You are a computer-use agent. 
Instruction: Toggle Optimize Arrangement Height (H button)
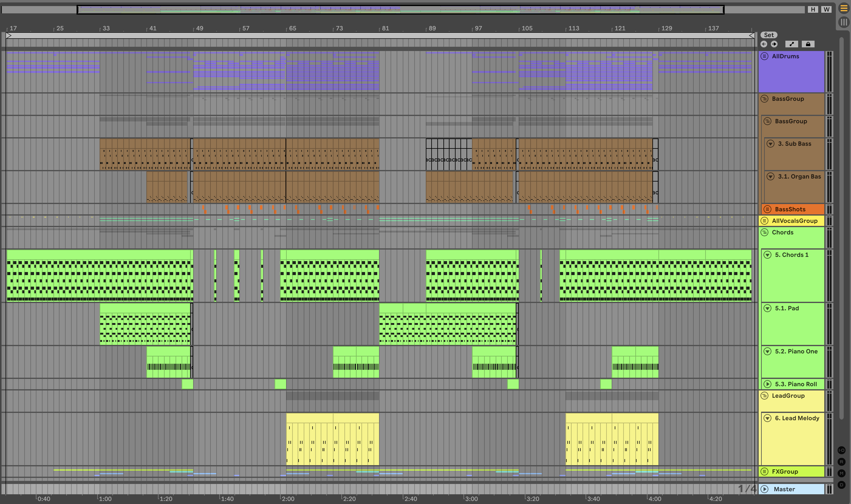pyautogui.click(x=813, y=9)
